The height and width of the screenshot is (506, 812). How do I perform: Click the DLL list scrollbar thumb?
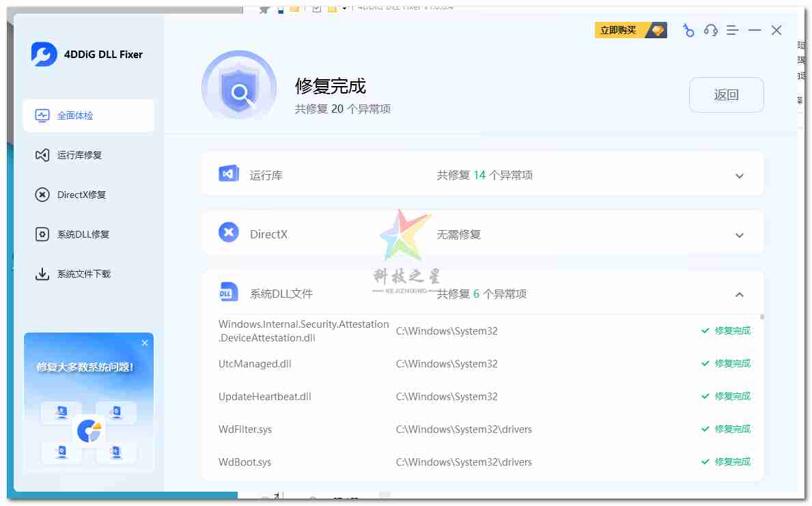[x=761, y=317]
